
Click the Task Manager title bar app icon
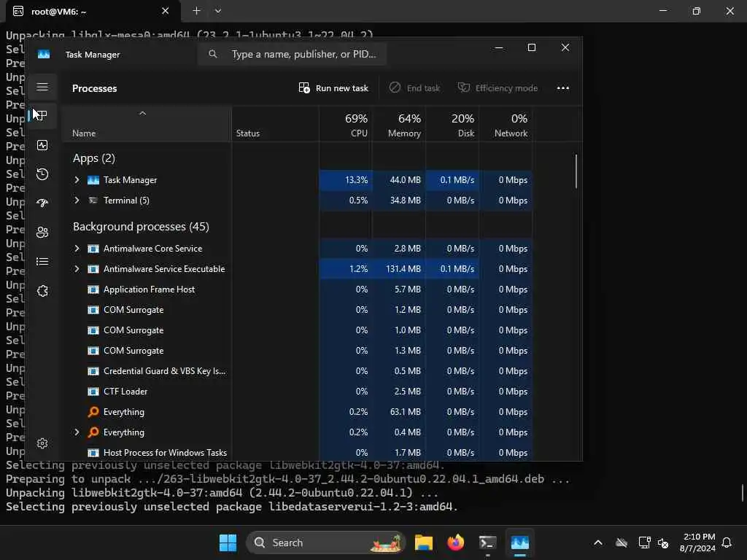point(44,54)
